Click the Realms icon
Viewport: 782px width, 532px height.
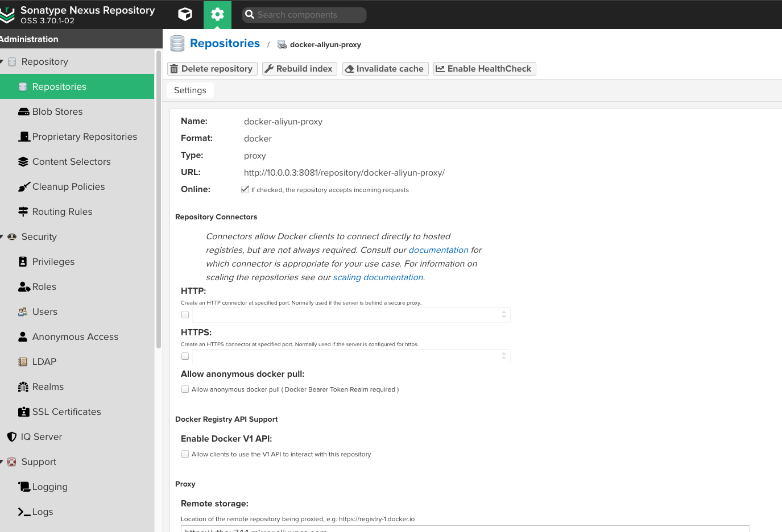pyautogui.click(x=23, y=386)
